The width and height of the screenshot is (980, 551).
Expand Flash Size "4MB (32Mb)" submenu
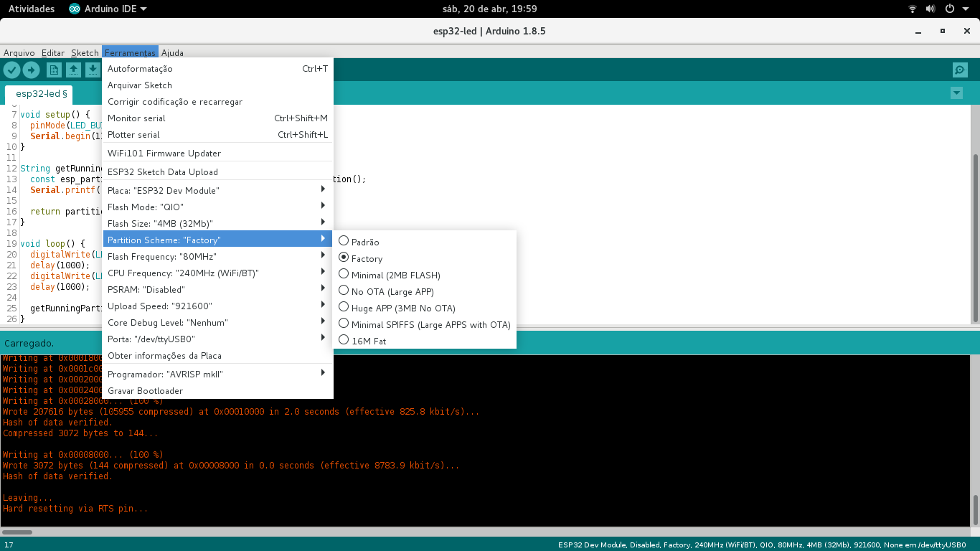pyautogui.click(x=218, y=223)
